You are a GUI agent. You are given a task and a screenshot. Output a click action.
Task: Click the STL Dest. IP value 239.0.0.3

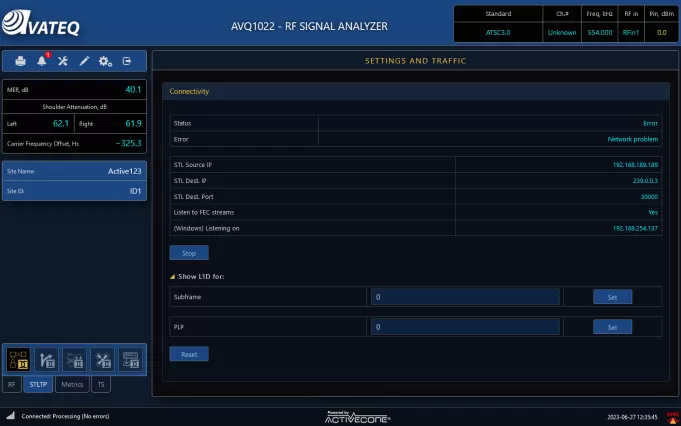(645, 181)
